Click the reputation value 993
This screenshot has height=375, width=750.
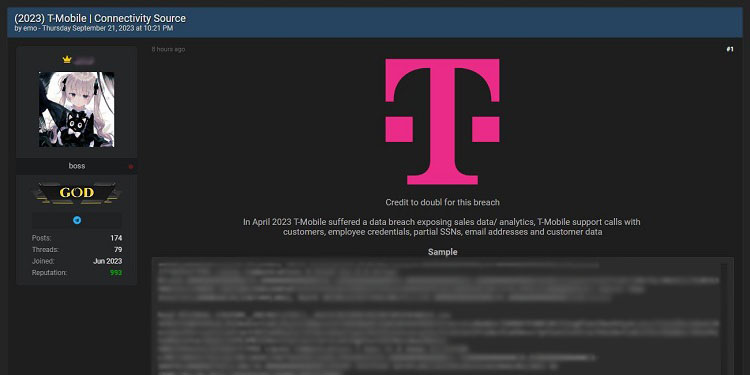coord(115,273)
